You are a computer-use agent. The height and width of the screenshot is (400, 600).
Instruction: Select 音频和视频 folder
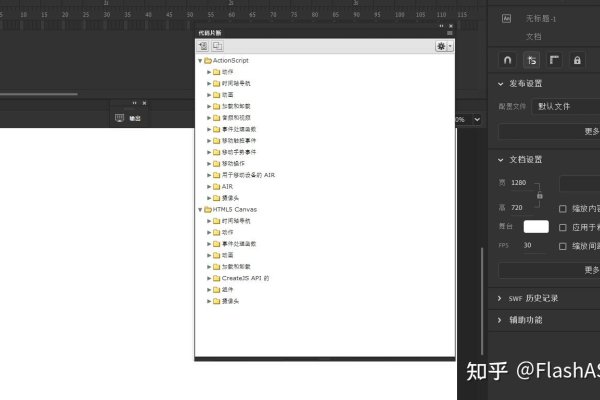point(236,118)
